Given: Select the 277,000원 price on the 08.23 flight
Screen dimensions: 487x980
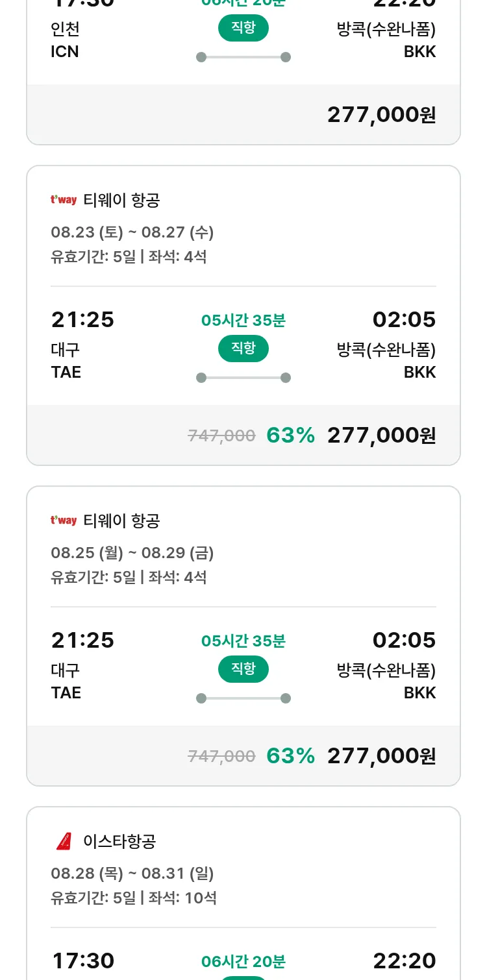Looking at the screenshot, I should [x=381, y=435].
